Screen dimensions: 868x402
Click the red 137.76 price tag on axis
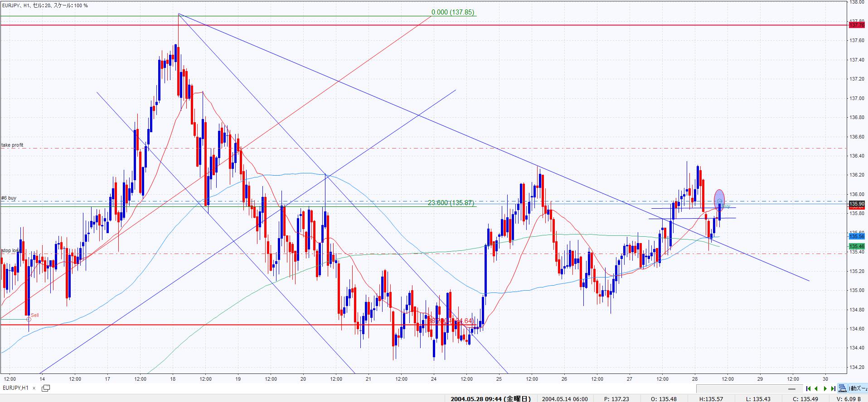click(x=856, y=25)
